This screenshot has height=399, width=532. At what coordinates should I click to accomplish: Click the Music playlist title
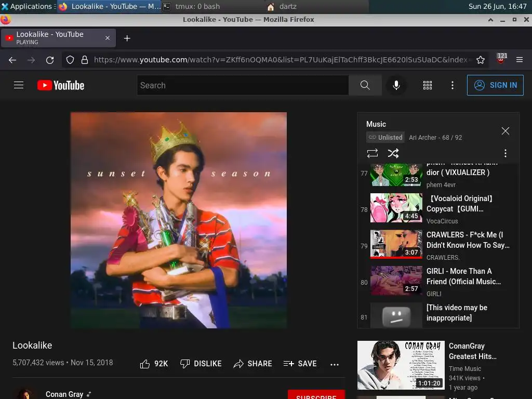coord(376,124)
